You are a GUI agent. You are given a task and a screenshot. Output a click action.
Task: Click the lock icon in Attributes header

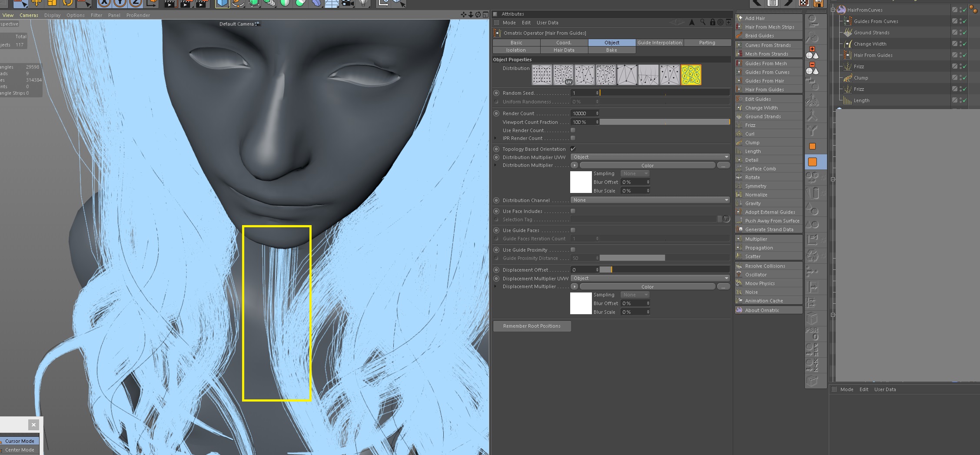coord(712,22)
